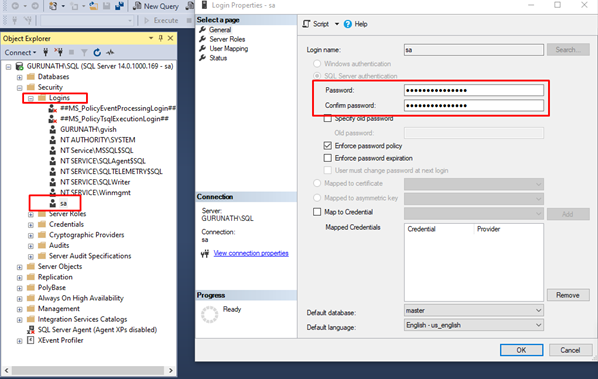The height and width of the screenshot is (379, 598).
Task: Select SQL Server Agent (Agent XPs disabled) node
Action: point(97,329)
